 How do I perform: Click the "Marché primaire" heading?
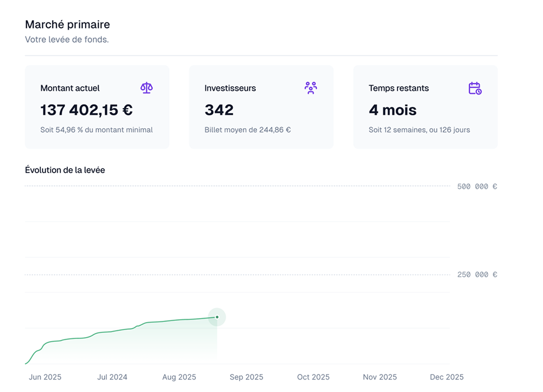click(x=67, y=25)
